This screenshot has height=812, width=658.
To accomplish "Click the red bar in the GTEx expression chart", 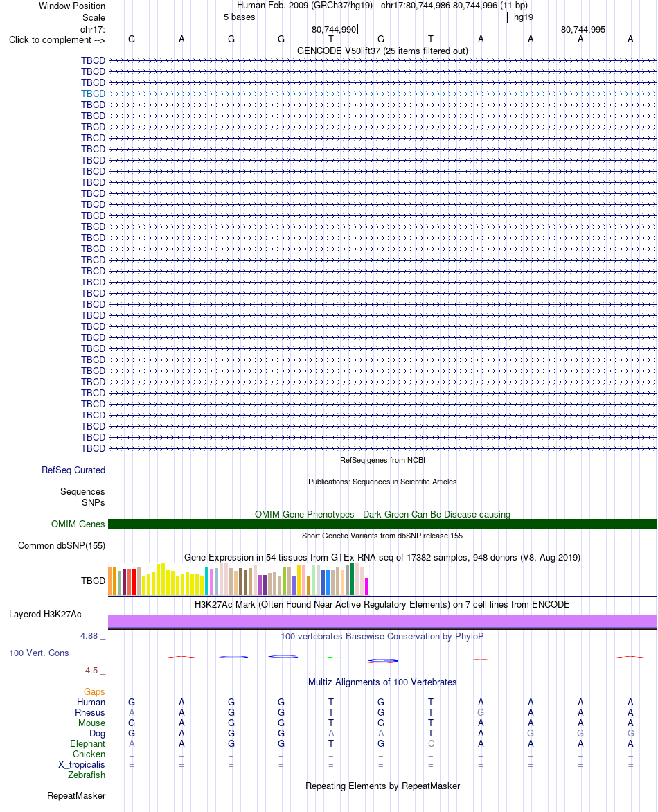I will point(134,582).
